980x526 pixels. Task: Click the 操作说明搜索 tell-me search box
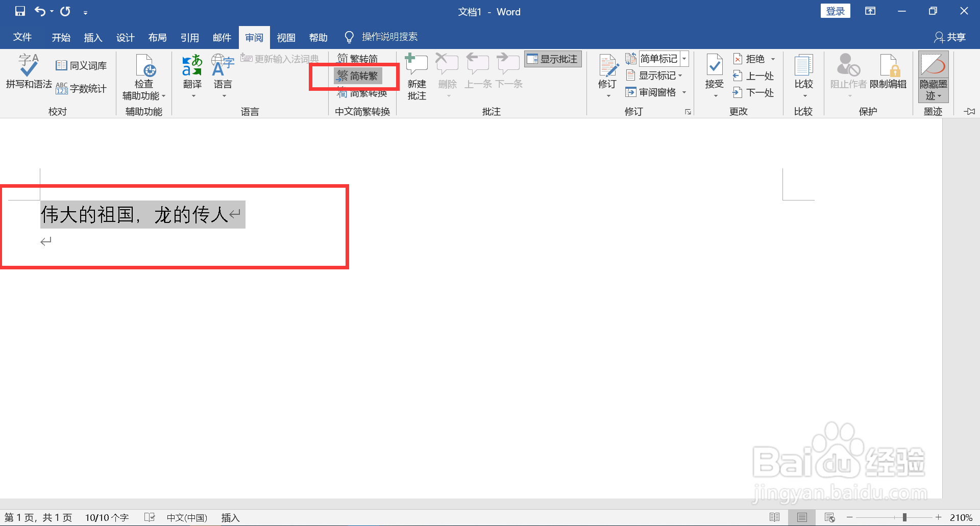tap(382, 37)
